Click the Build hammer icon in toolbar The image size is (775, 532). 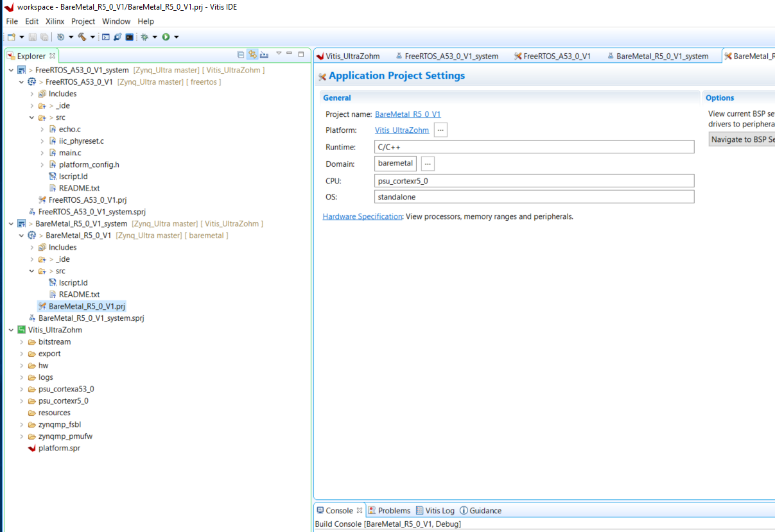coord(82,37)
